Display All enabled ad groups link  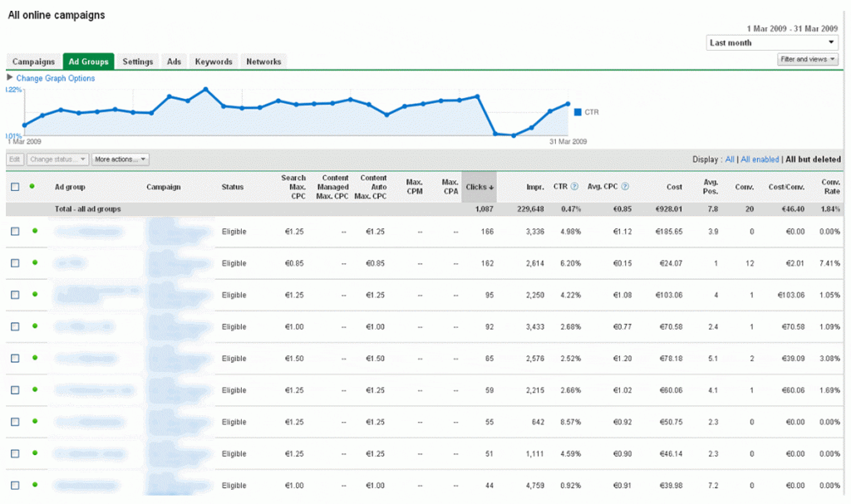(x=760, y=159)
